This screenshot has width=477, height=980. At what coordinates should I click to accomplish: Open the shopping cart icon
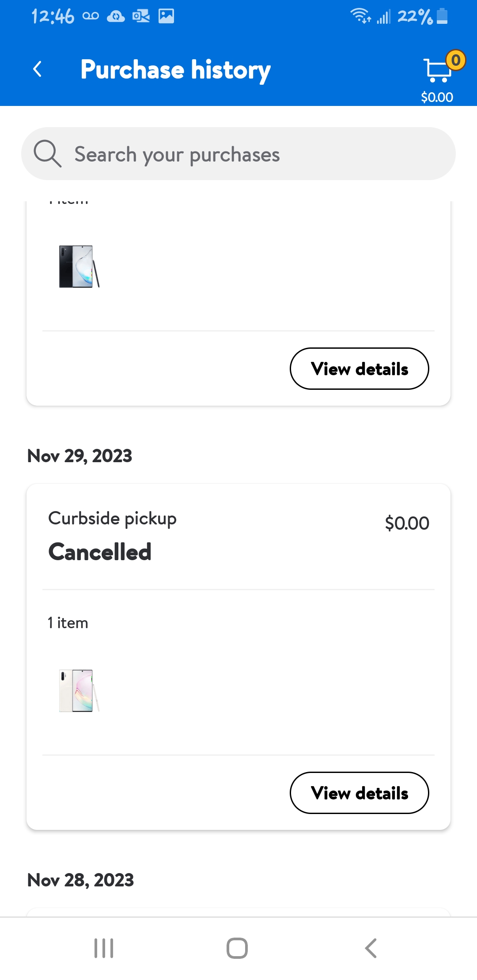click(437, 71)
